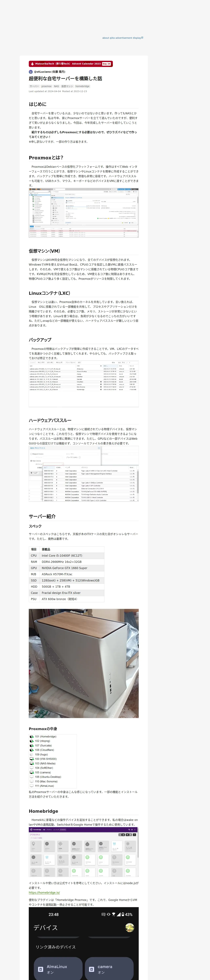Click the author avatar beside @stLuciano

pyautogui.click(x=31, y=72)
